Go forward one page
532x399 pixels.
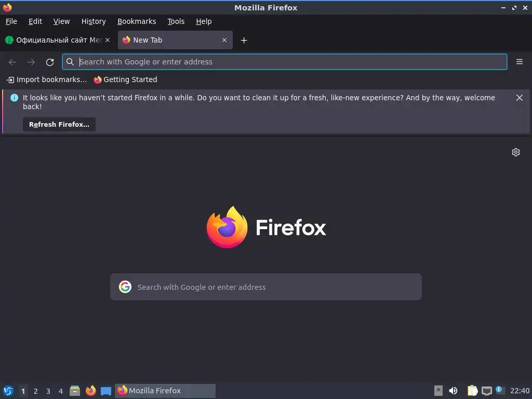pyautogui.click(x=31, y=62)
